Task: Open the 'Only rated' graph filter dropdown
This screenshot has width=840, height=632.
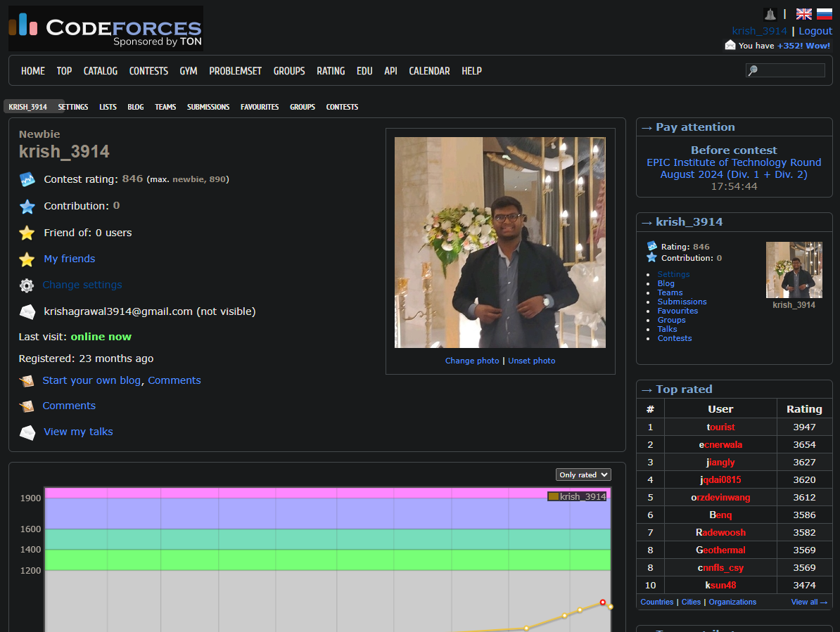Action: coord(583,475)
